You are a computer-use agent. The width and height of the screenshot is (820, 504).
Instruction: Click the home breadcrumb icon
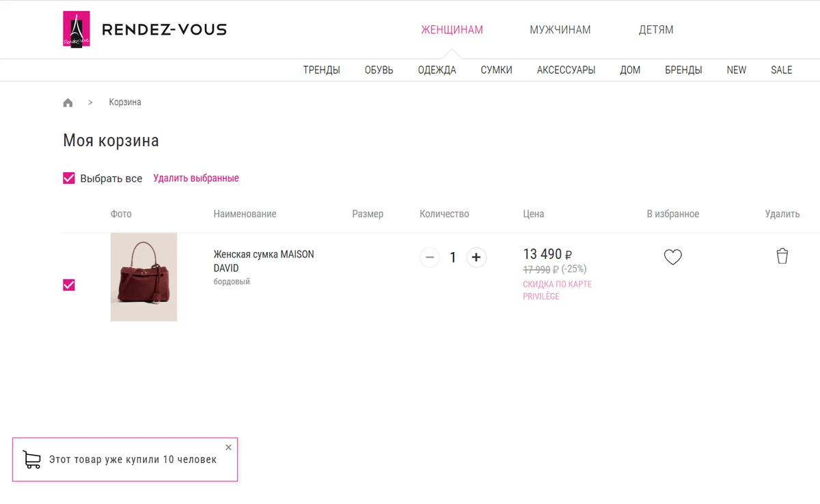point(68,102)
